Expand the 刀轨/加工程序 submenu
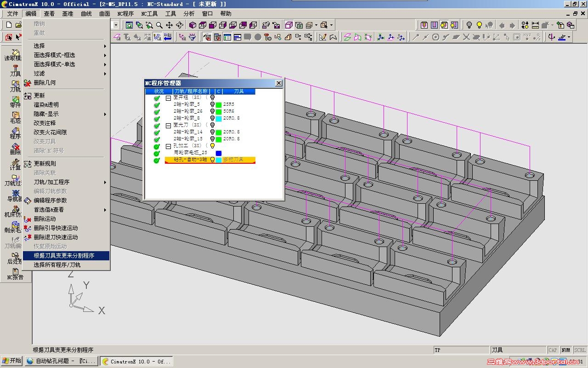This screenshot has width=588, height=368. click(x=66, y=182)
